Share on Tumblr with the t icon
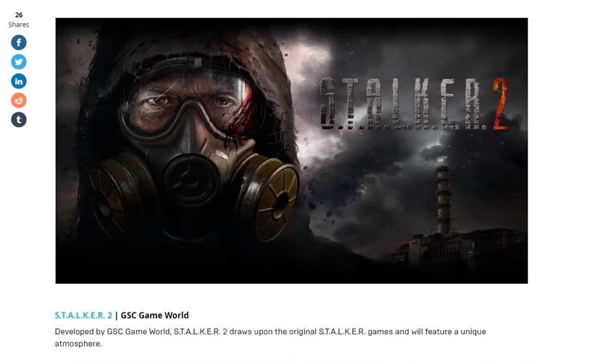 (x=19, y=119)
